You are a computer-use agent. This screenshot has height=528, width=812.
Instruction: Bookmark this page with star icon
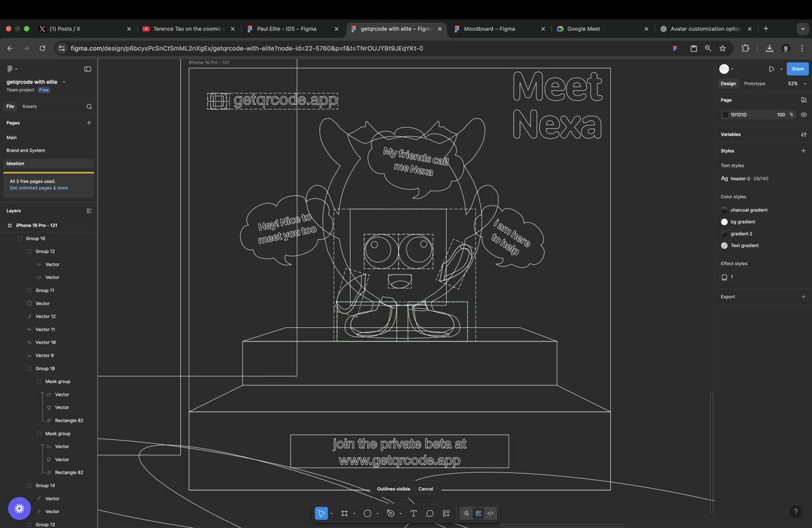coord(723,48)
